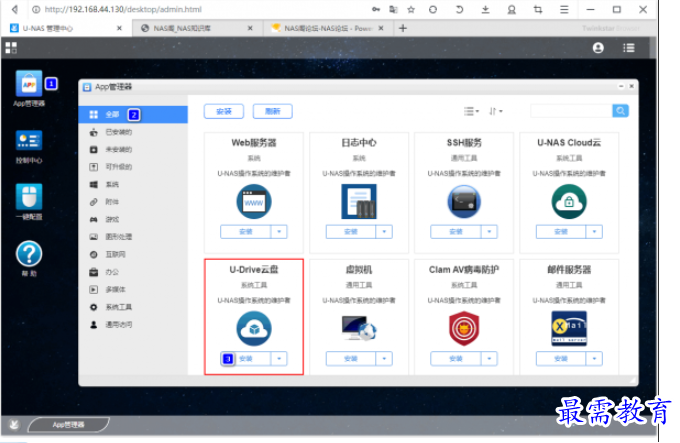
Task: Select 办公 category in sidebar
Action: click(x=133, y=272)
